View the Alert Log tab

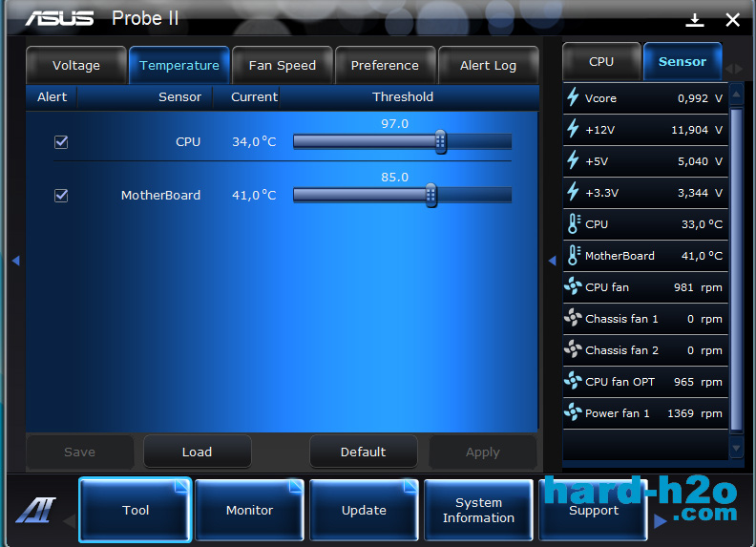tap(488, 65)
